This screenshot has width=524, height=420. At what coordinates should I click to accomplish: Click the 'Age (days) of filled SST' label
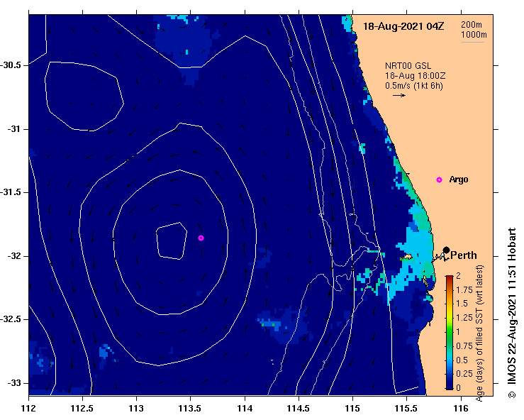[479, 333]
